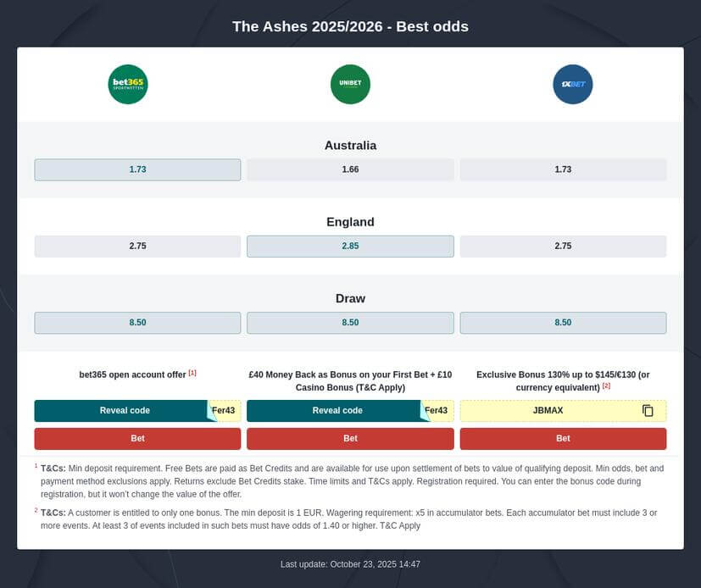This screenshot has width=701, height=588.
Task: Choose bet365 Draw odds 8.50
Action: point(137,323)
